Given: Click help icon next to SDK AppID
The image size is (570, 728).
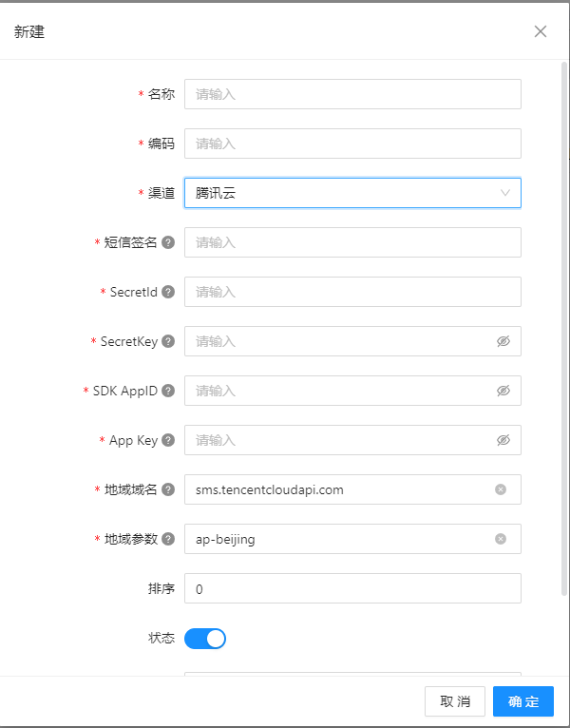Looking at the screenshot, I should click(x=168, y=391).
